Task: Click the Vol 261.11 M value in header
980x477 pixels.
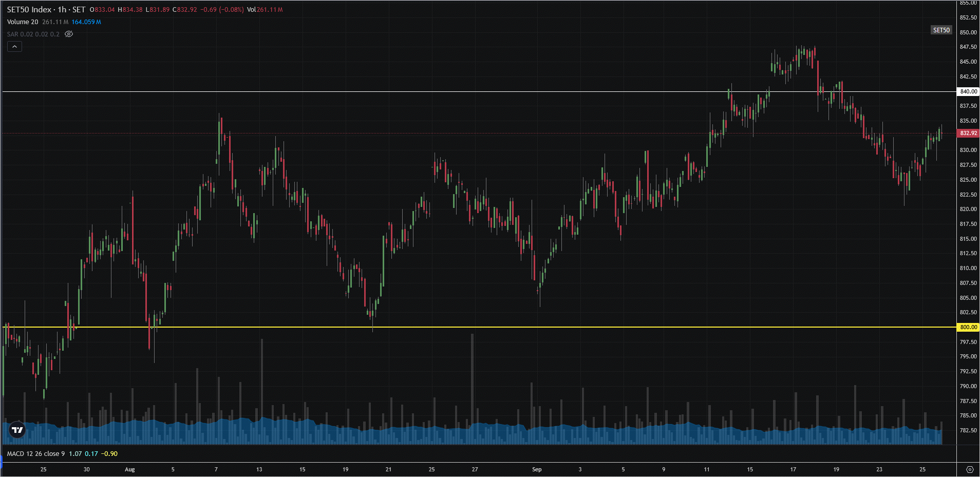Action: click(265, 10)
